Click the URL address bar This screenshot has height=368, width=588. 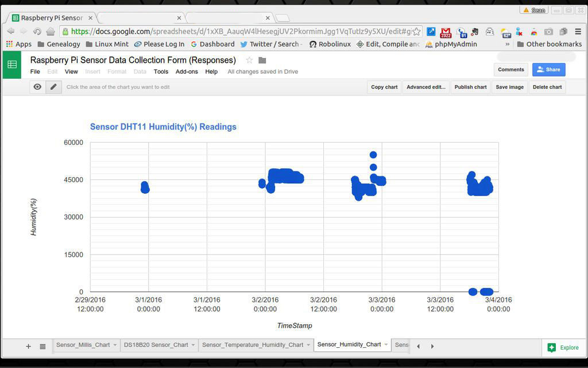(240, 32)
